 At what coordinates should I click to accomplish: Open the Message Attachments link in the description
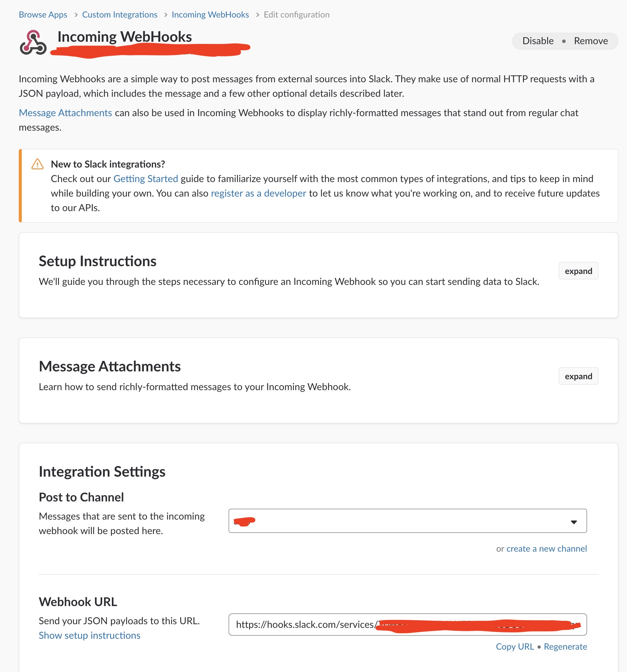pos(65,113)
